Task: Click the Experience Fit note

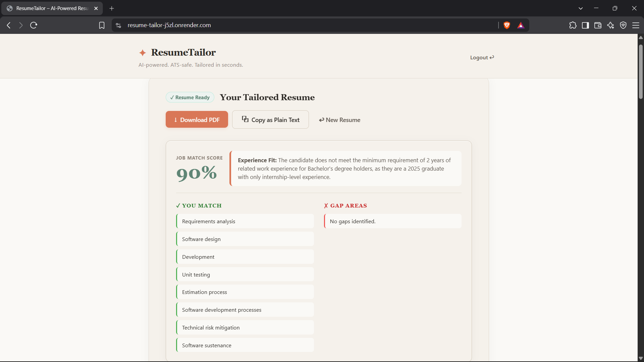Action: pyautogui.click(x=345, y=169)
